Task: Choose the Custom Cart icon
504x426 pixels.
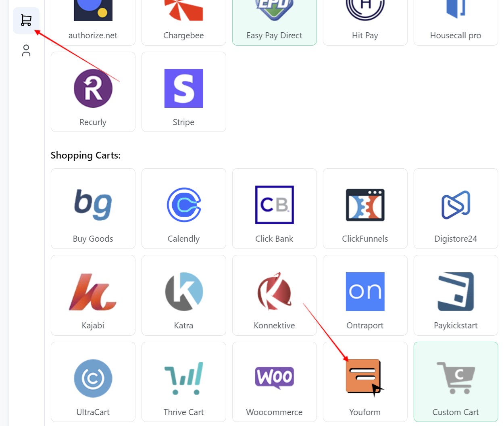Action: click(x=456, y=378)
